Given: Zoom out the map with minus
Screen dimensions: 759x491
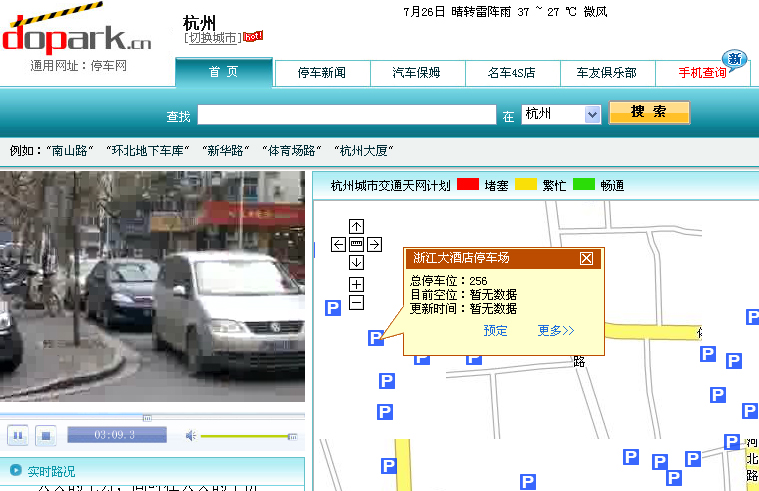Looking at the screenshot, I should 356,303.
